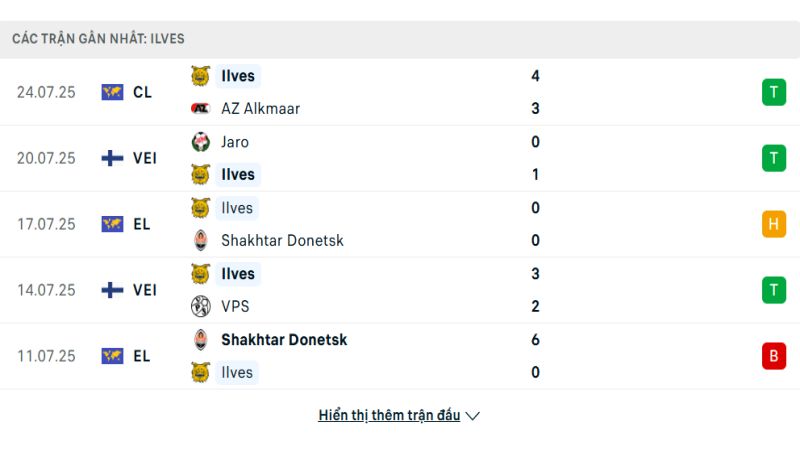This screenshot has height=450, width=800.
Task: Click the orange H draw result badge
Action: 774,224
